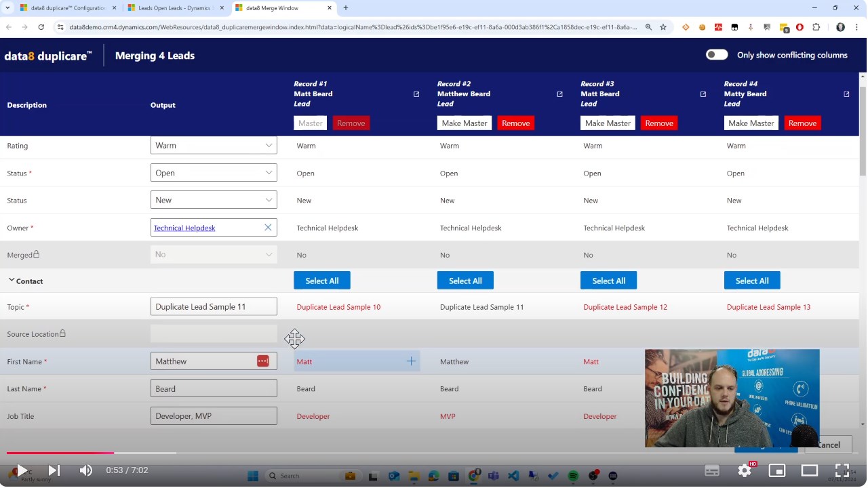Select All values from Record #2
The height and width of the screenshot is (488, 868).
pyautogui.click(x=465, y=281)
